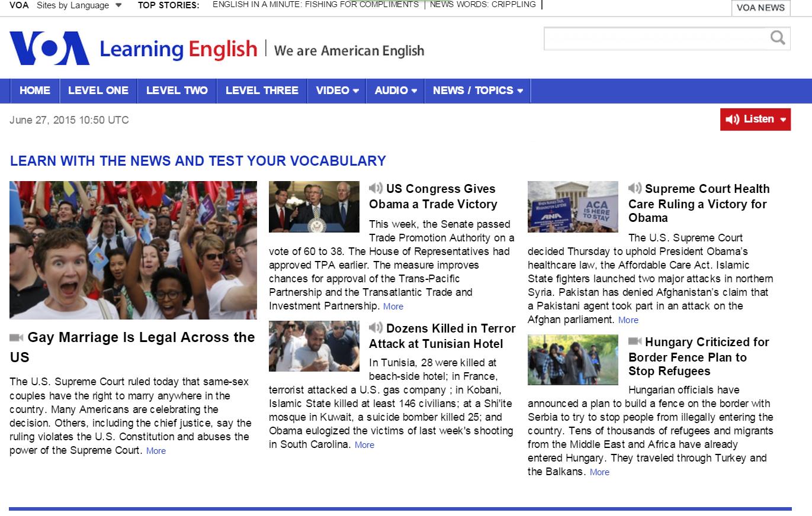Click speaker icon in red Listen button
The width and height of the screenshot is (812, 516).
(733, 119)
